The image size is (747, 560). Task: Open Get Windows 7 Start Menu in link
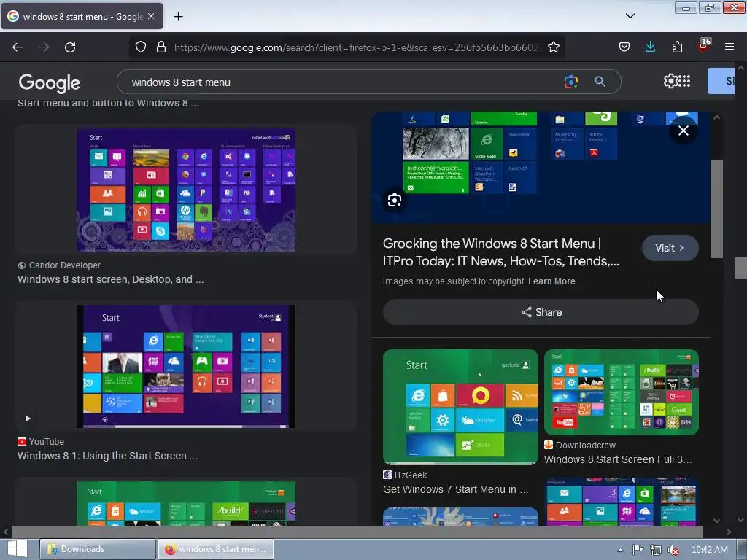tap(455, 489)
